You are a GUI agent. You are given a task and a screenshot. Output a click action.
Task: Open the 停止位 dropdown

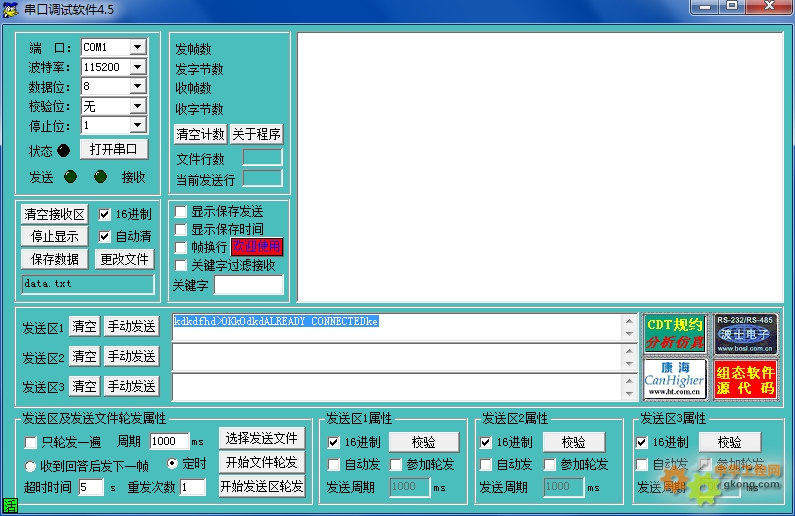click(x=138, y=125)
